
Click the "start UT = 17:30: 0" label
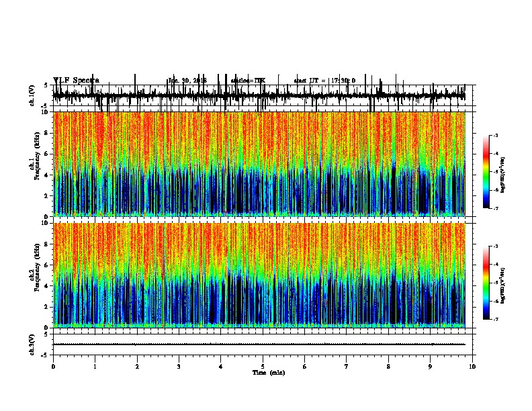pyautogui.click(x=324, y=81)
